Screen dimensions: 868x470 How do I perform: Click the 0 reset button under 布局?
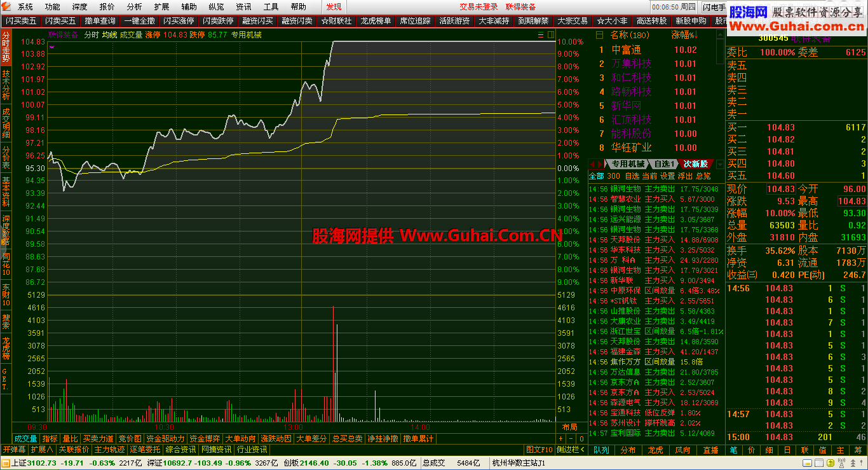tap(581, 439)
